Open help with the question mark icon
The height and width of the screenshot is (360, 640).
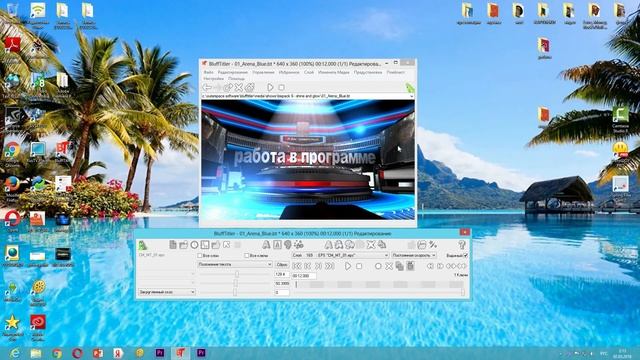pos(462,244)
